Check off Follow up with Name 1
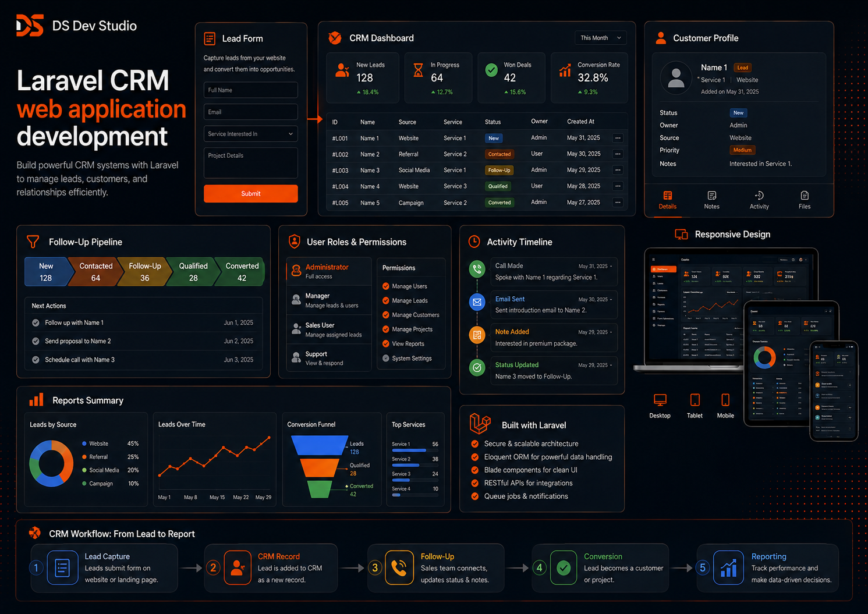 [36, 323]
